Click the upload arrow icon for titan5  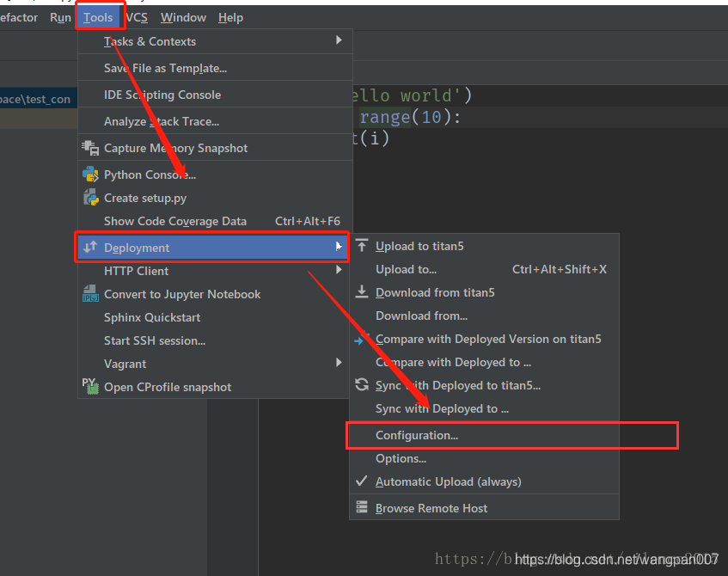[x=362, y=245]
